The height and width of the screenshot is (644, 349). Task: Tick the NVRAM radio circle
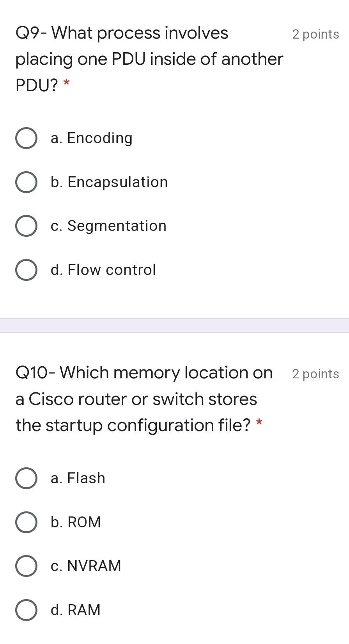pos(26,566)
